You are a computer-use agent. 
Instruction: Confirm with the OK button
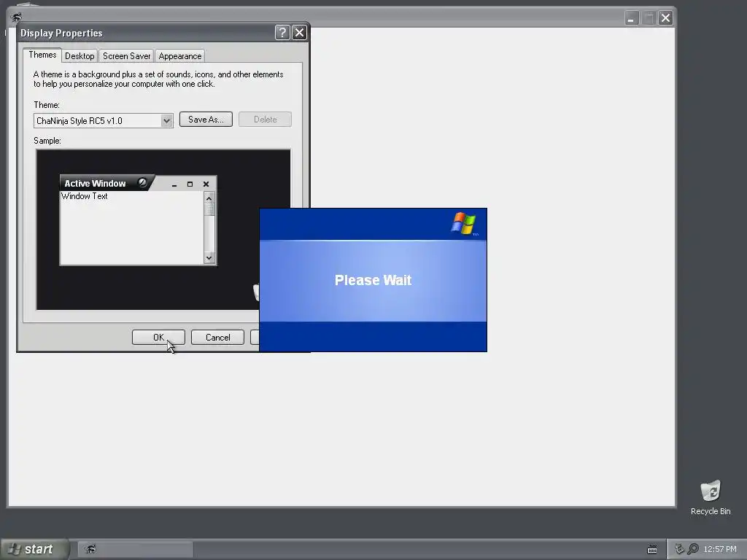click(x=158, y=337)
